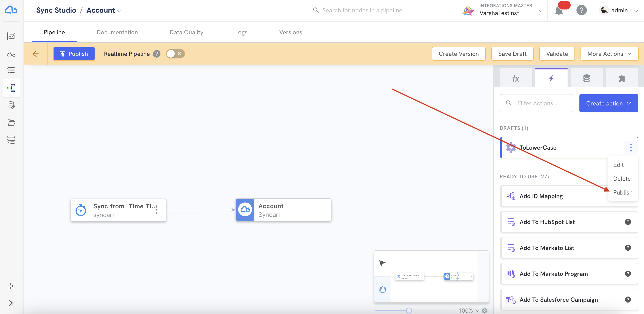Switch to the database stack tab
644x314 pixels.
coord(587,78)
